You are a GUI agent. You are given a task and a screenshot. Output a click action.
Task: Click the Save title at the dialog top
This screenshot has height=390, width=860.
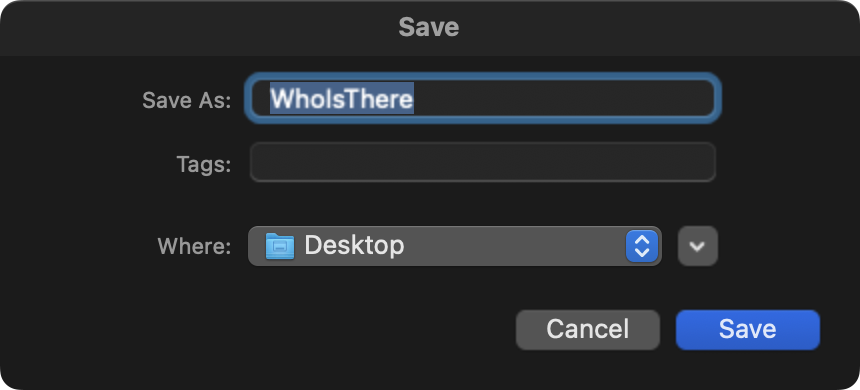(x=428, y=27)
